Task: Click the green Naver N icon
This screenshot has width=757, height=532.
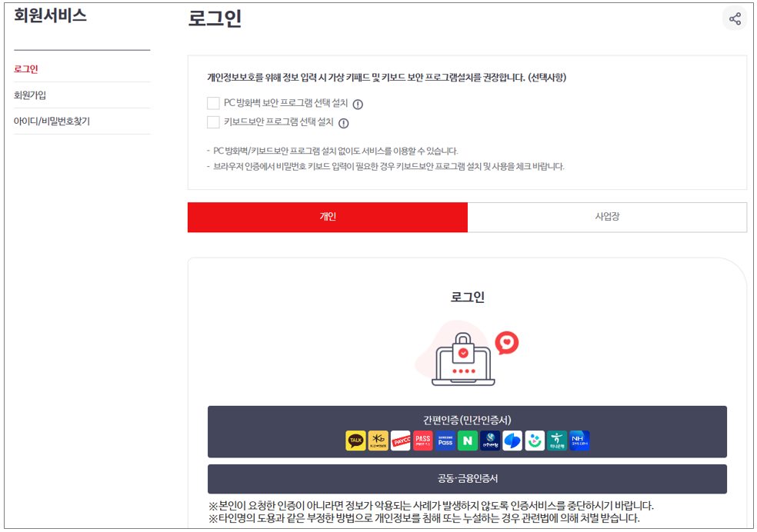Action: [x=467, y=441]
